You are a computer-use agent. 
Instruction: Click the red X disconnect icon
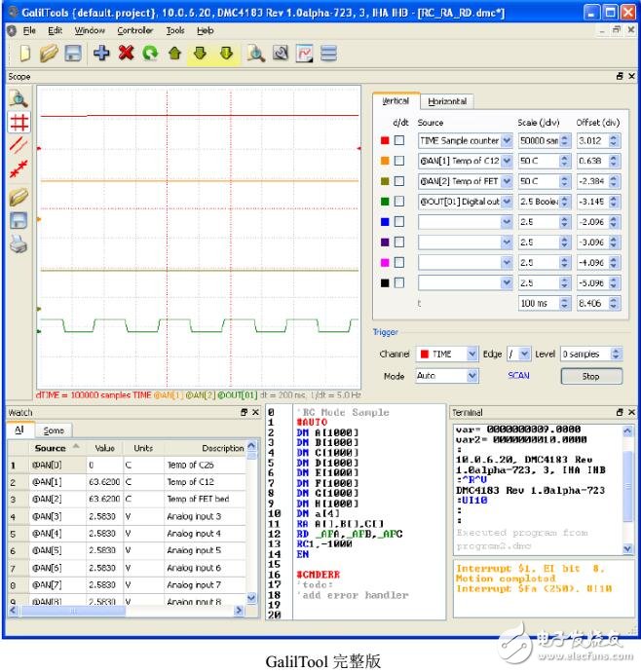126,54
